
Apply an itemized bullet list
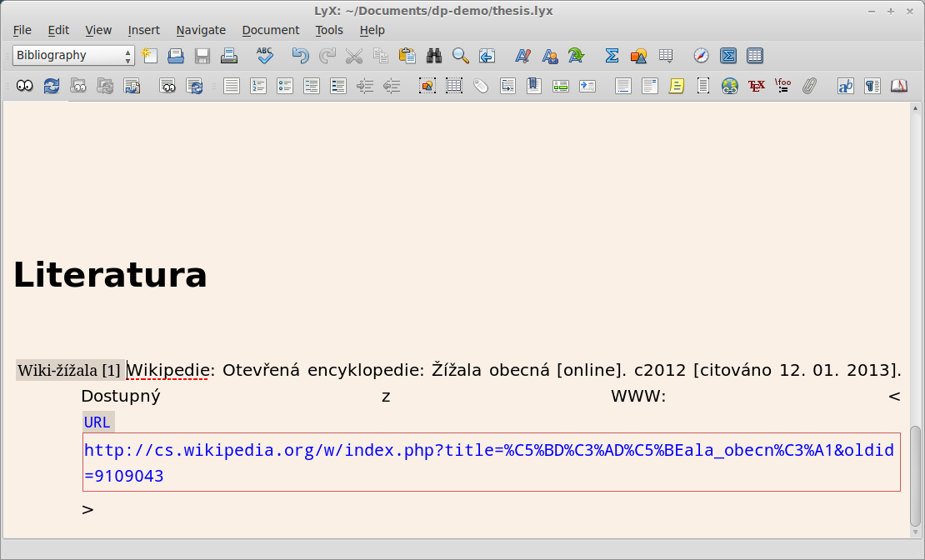[x=285, y=86]
